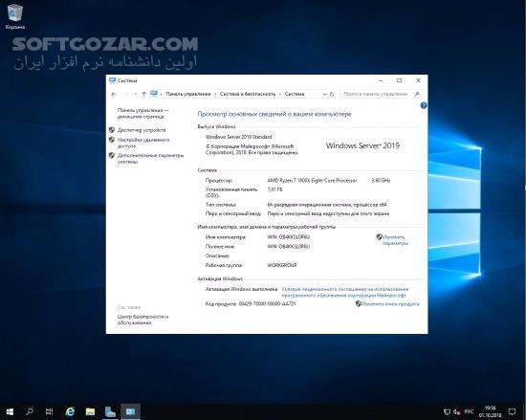Image resolution: width=526 pixels, height=420 pixels.
Task: Refresh the address bar view
Action: coord(332,95)
